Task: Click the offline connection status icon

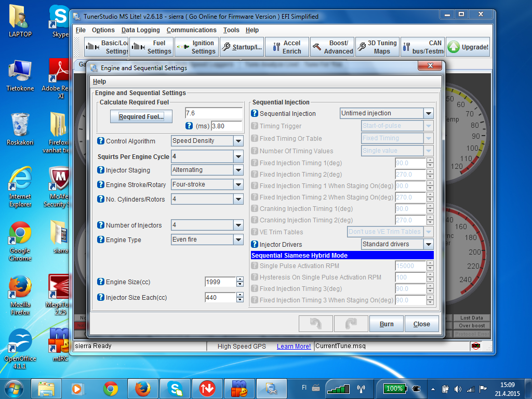Action: pos(476,345)
